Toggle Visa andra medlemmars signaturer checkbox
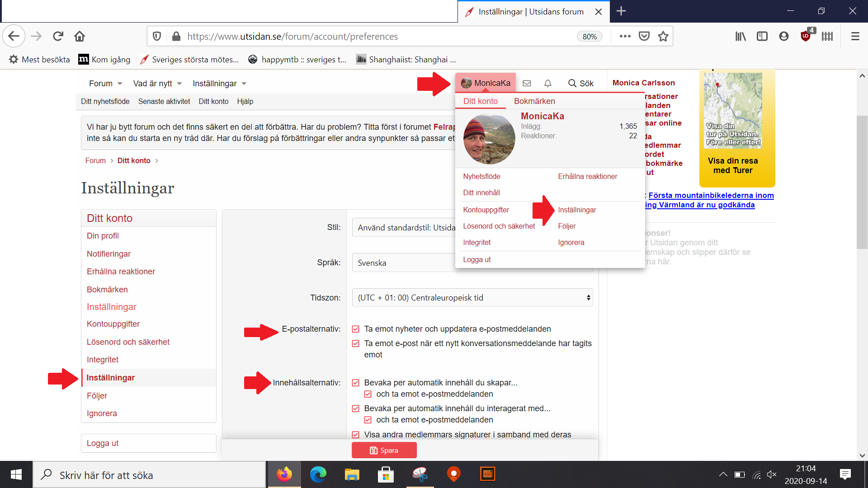868x488 pixels. tap(356, 435)
